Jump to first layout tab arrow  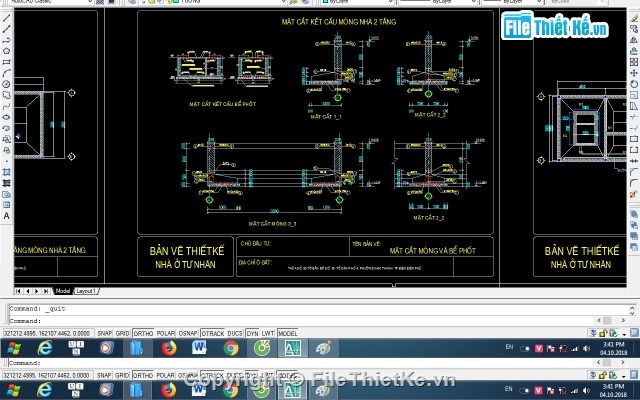pyautogui.click(x=18, y=291)
